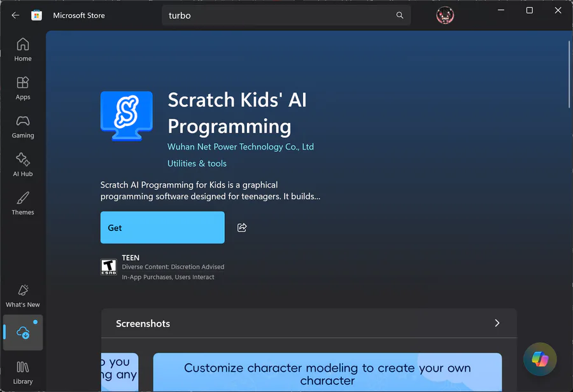Switch to the Gaming section
This screenshot has height=392, width=573.
pyautogui.click(x=23, y=127)
